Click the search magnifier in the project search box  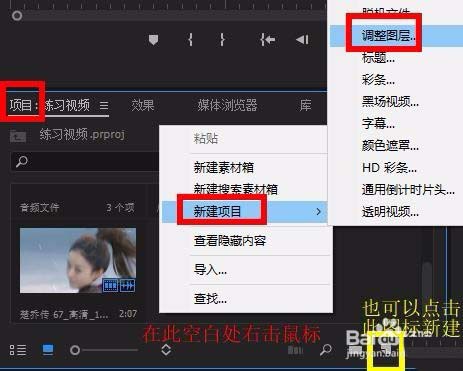(x=22, y=162)
